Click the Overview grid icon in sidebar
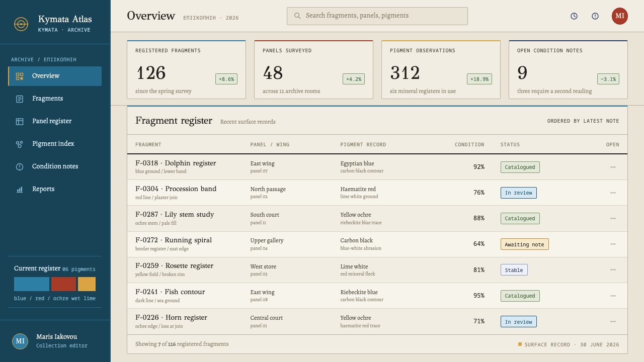Screen dimensions: 644x362 [x=20, y=76]
